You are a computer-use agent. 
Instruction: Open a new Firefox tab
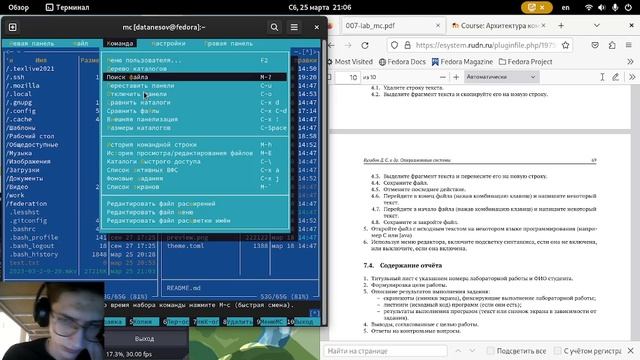[561, 26]
